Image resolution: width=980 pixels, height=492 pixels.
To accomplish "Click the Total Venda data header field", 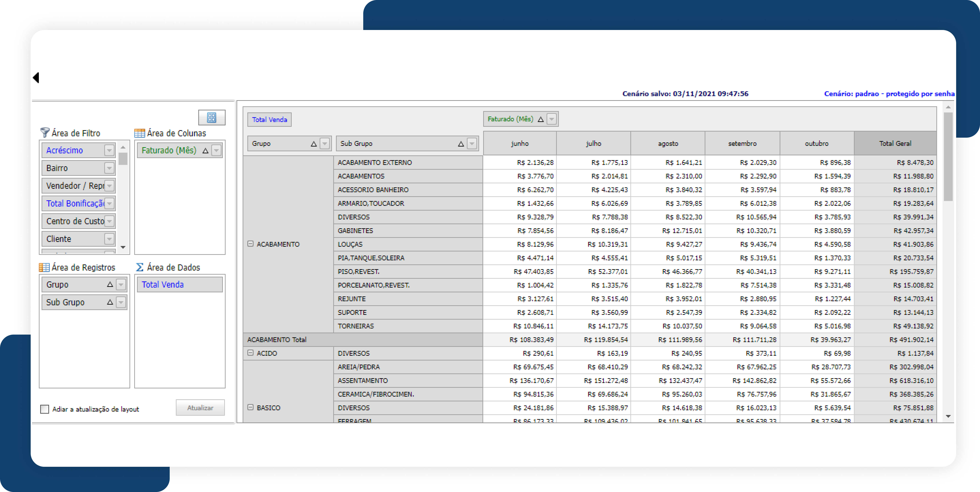I will pos(269,119).
